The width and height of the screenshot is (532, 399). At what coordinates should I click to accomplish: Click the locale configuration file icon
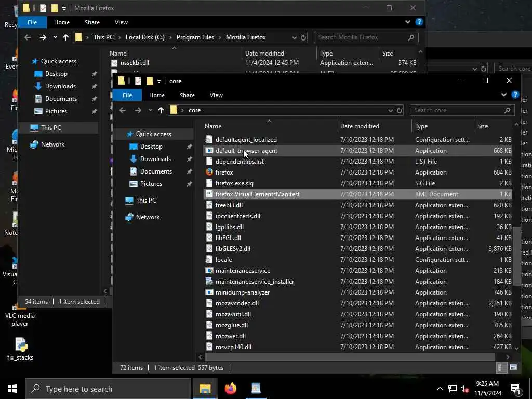tap(209, 260)
